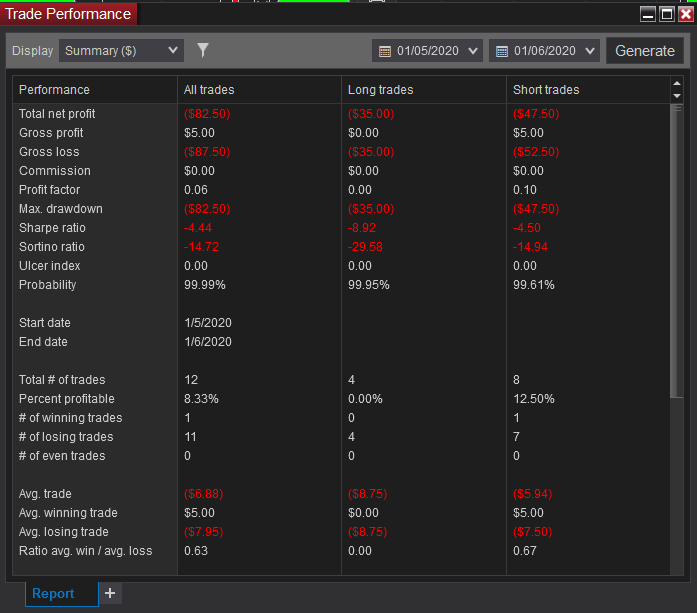The width and height of the screenshot is (697, 613).
Task: Select Short trades win/loss ratio 0.67
Action: tap(525, 551)
